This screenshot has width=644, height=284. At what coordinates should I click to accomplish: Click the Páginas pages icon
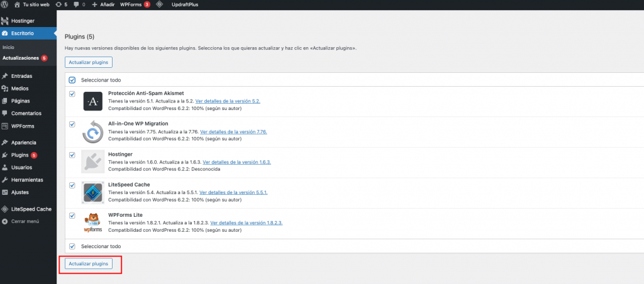[5, 101]
